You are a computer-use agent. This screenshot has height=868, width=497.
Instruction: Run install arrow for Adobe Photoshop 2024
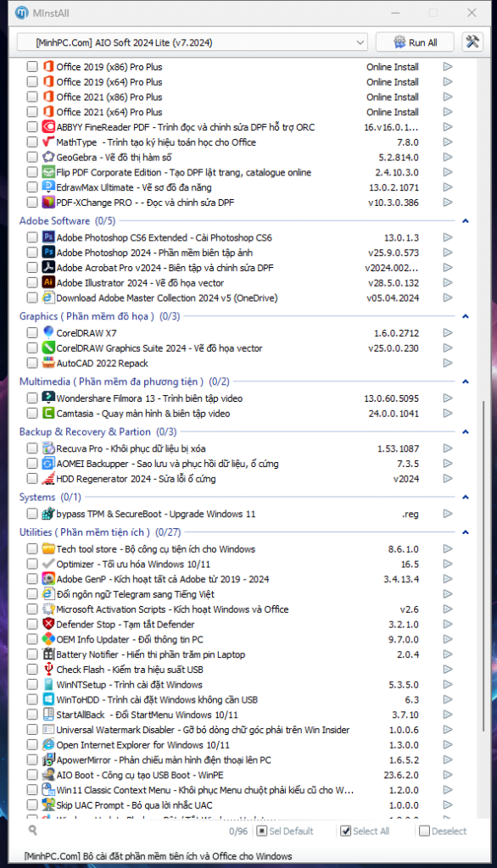click(x=448, y=253)
